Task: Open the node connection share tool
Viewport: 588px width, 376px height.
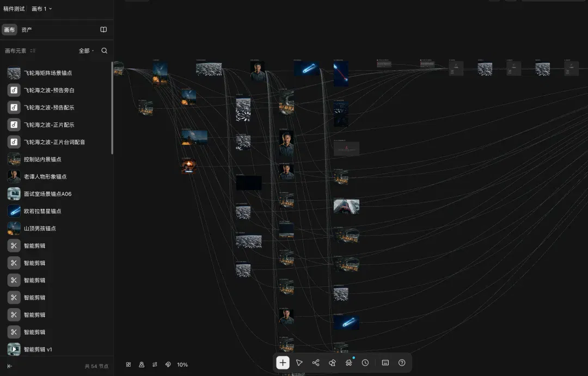Action: [316, 362]
